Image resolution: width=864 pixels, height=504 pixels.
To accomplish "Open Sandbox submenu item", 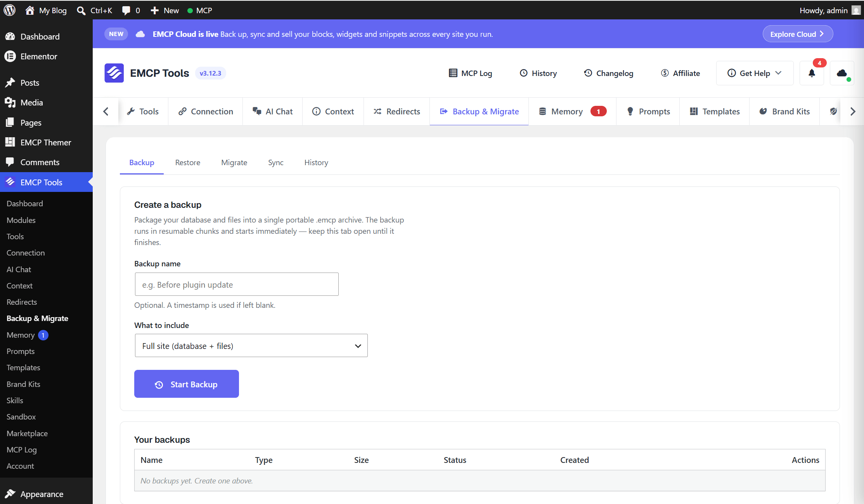I will 21,417.
